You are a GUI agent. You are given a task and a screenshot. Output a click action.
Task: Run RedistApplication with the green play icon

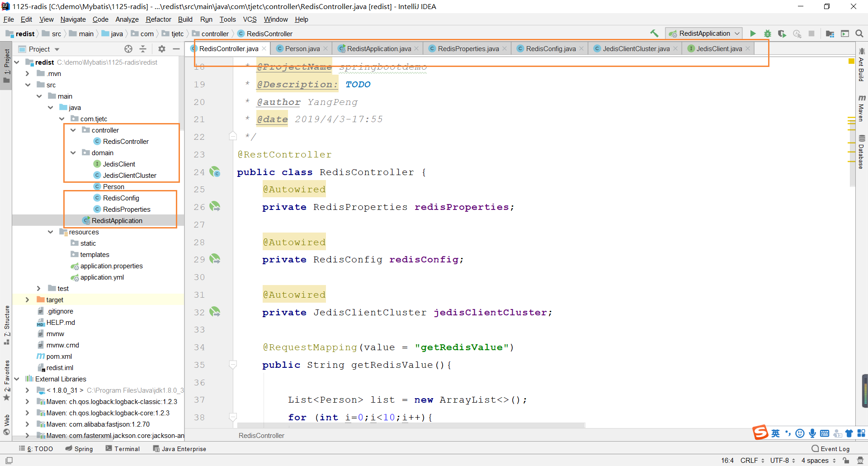point(753,33)
